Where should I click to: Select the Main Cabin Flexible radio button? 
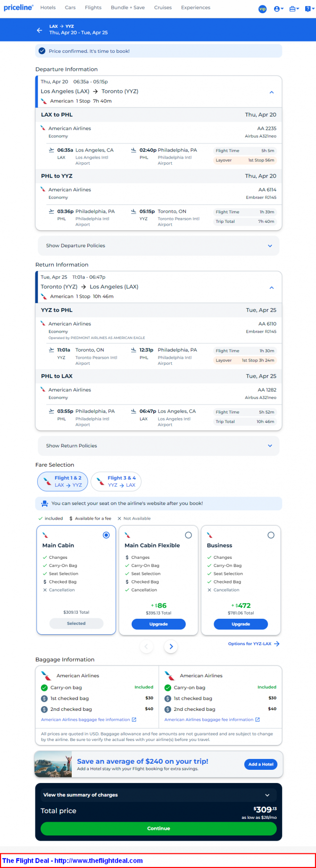pos(188,535)
